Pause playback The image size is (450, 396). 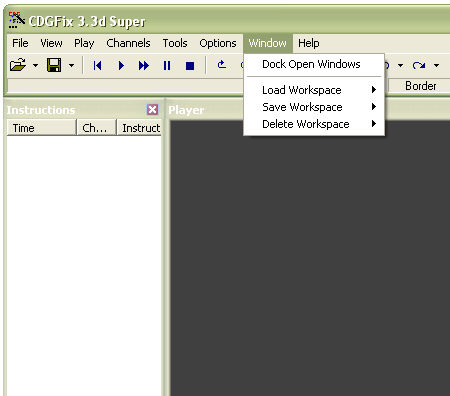pyautogui.click(x=167, y=65)
